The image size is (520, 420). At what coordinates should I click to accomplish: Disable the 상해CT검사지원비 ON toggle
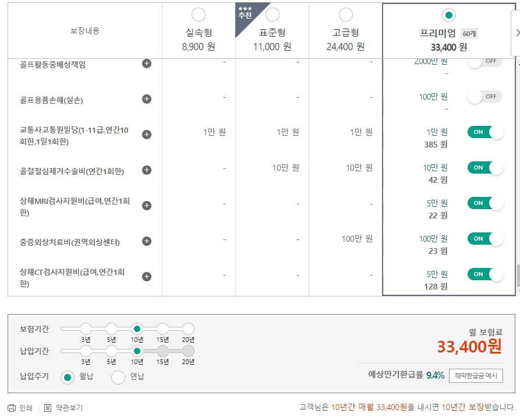[485, 274]
